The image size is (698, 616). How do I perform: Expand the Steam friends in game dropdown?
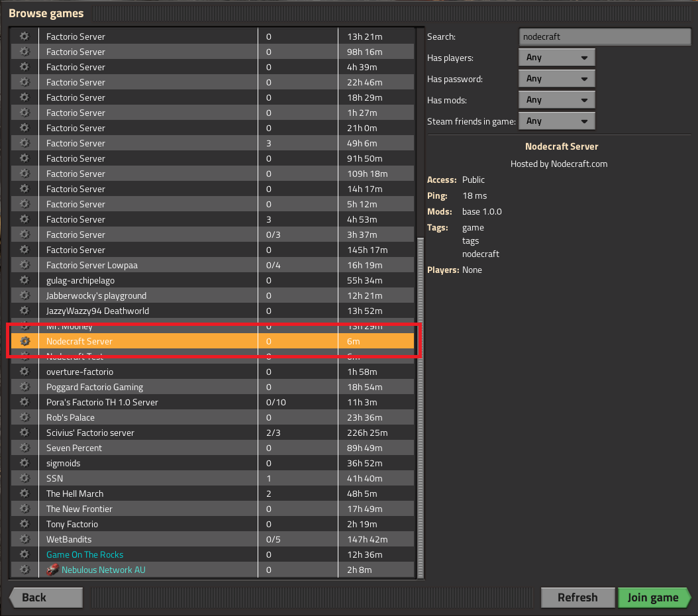coord(556,121)
